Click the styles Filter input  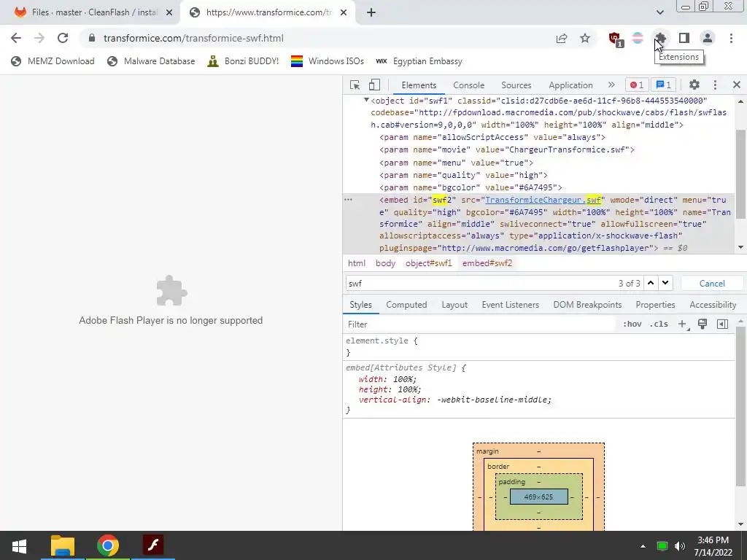click(480, 324)
